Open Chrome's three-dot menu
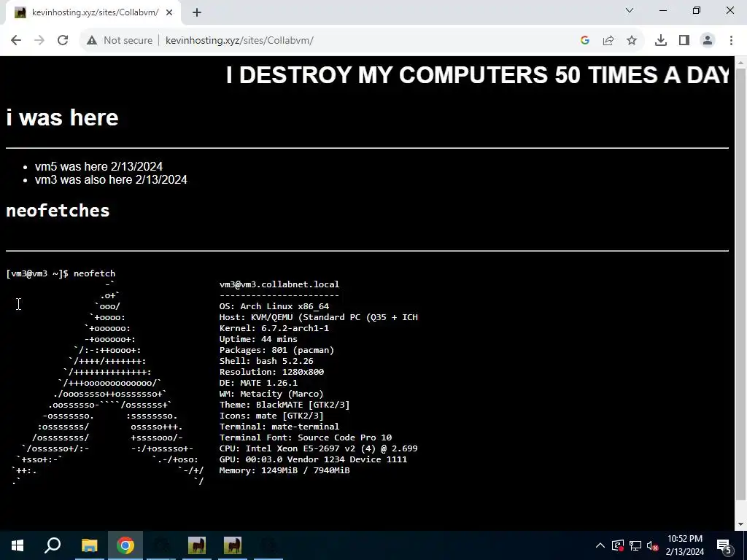 731,41
